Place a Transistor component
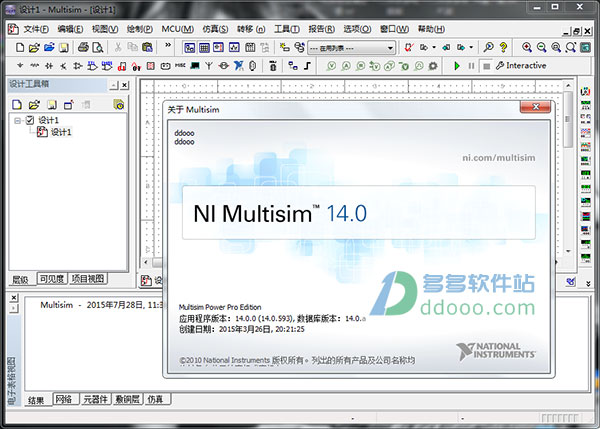The height and width of the screenshot is (429, 600). coord(63,66)
